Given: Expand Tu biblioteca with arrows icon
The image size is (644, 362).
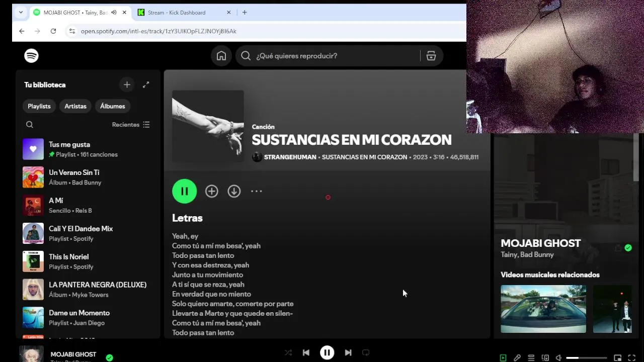Looking at the screenshot, I should (x=146, y=85).
